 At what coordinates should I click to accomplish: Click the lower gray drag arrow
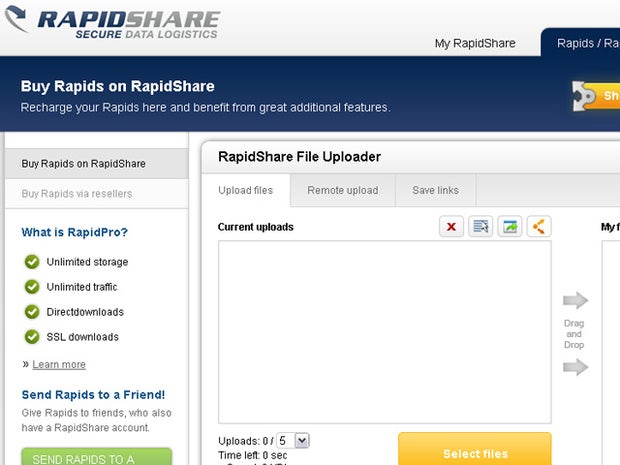575,367
